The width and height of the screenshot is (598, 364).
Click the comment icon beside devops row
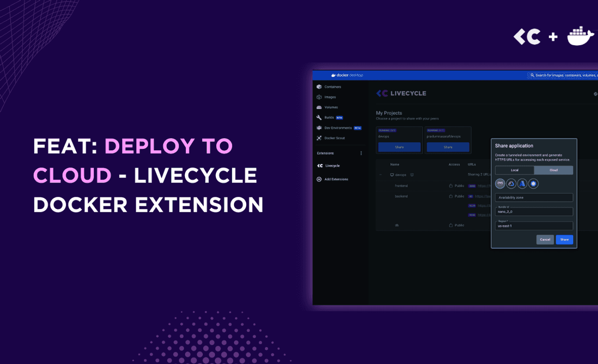click(412, 175)
